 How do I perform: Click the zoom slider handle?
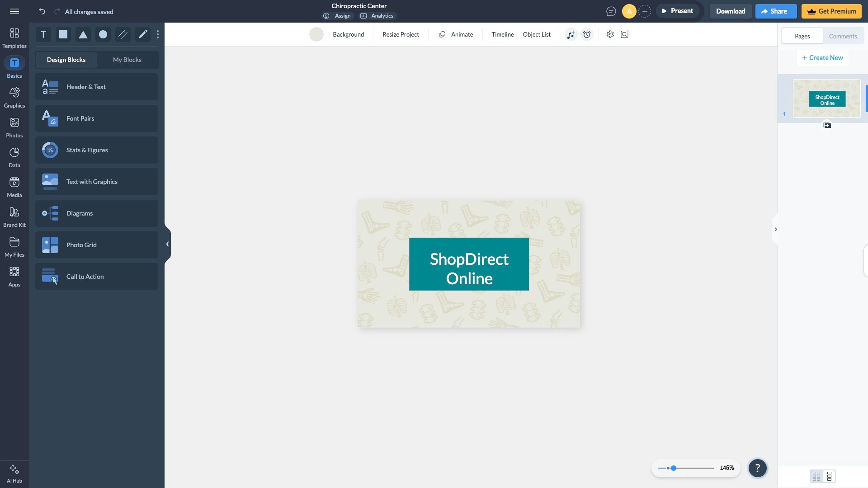673,468
